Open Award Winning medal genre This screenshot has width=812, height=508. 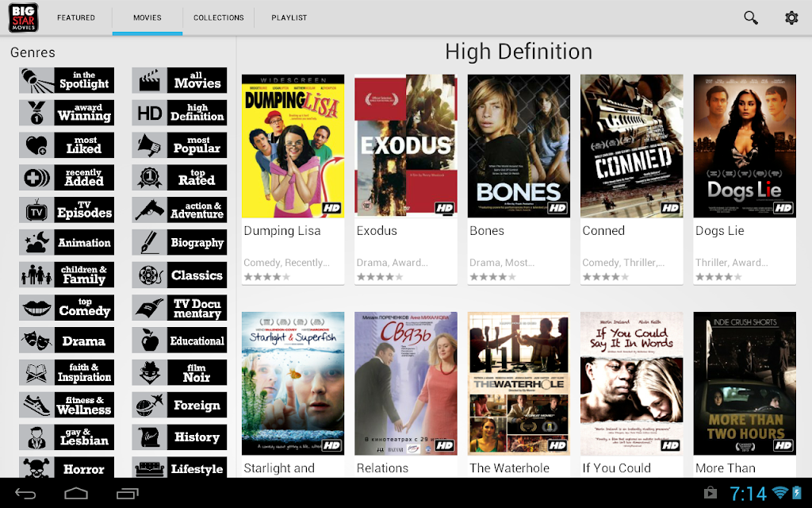click(x=67, y=113)
